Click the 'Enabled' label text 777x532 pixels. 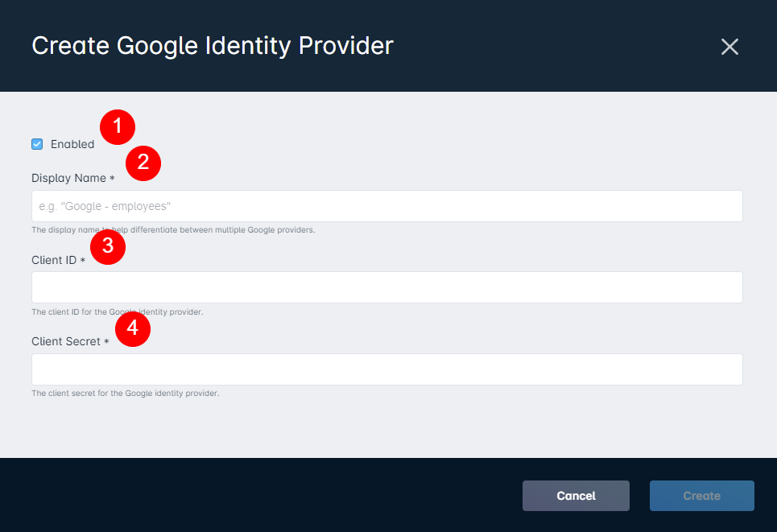tap(72, 144)
